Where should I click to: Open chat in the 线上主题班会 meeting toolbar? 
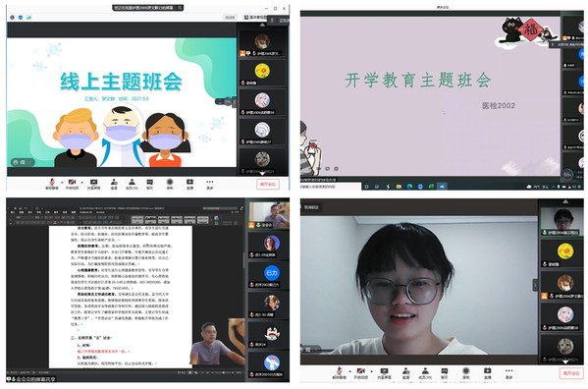149,184
